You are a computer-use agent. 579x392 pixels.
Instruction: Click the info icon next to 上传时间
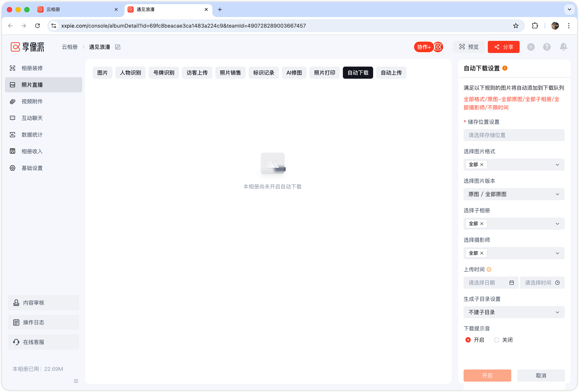[x=489, y=269]
